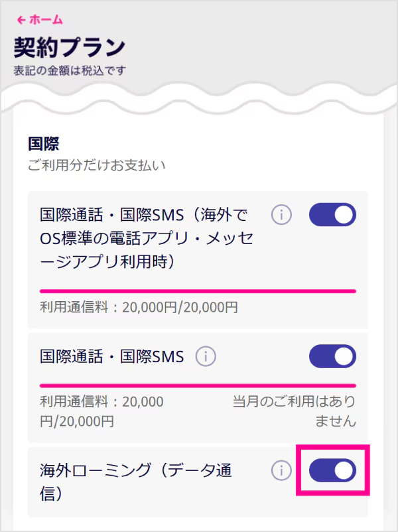Go back via the ホーム link
The width and height of the screenshot is (398, 532).
(x=46, y=21)
